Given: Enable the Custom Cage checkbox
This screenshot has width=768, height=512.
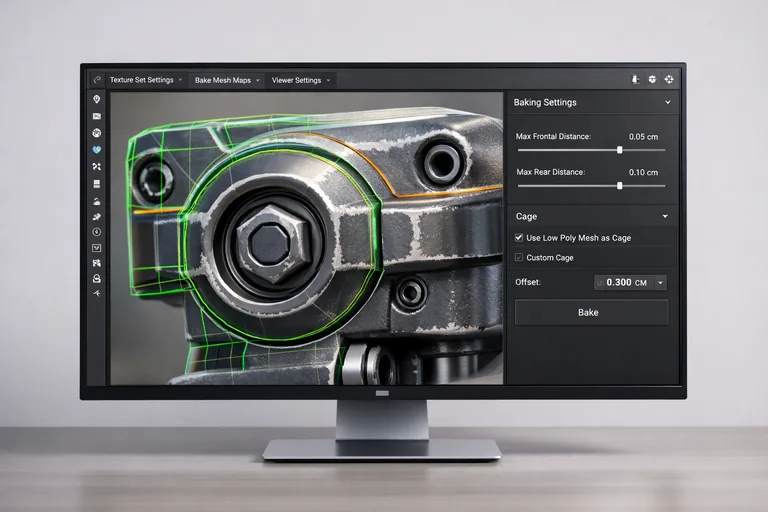Looking at the screenshot, I should tap(518, 258).
